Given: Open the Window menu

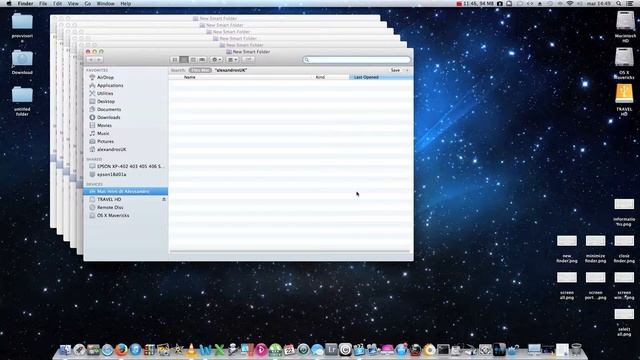Looking at the screenshot, I should (x=105, y=3).
